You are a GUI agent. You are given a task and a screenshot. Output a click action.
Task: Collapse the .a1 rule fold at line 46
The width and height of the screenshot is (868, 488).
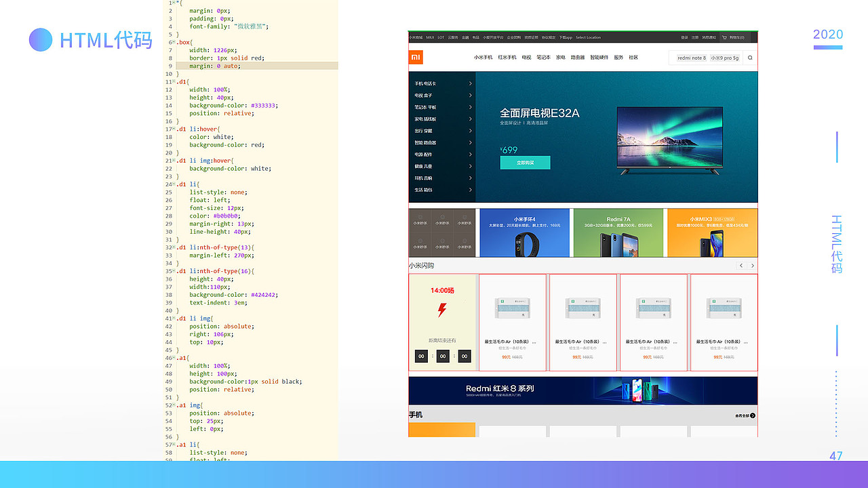pyautogui.click(x=174, y=357)
